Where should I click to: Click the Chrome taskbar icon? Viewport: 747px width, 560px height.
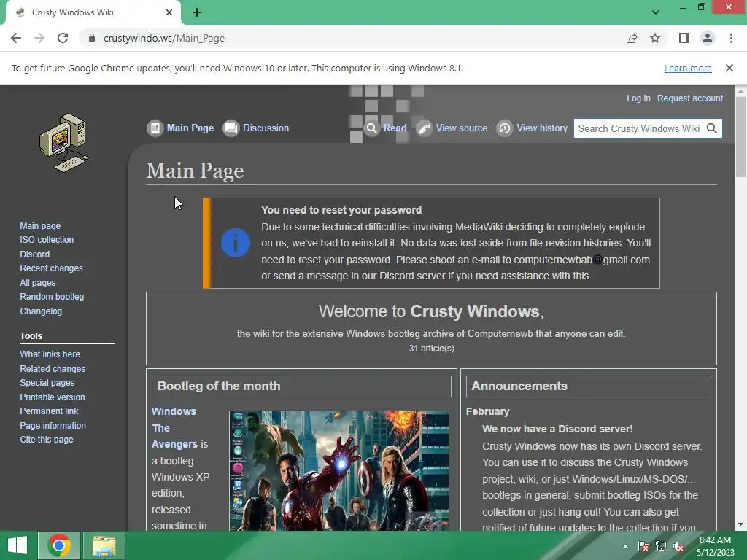tap(59, 545)
